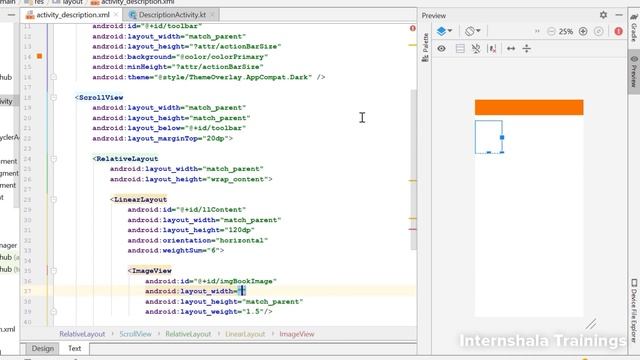
Task: Select second RelativeLayout breadcrumb
Action: pyautogui.click(x=188, y=334)
